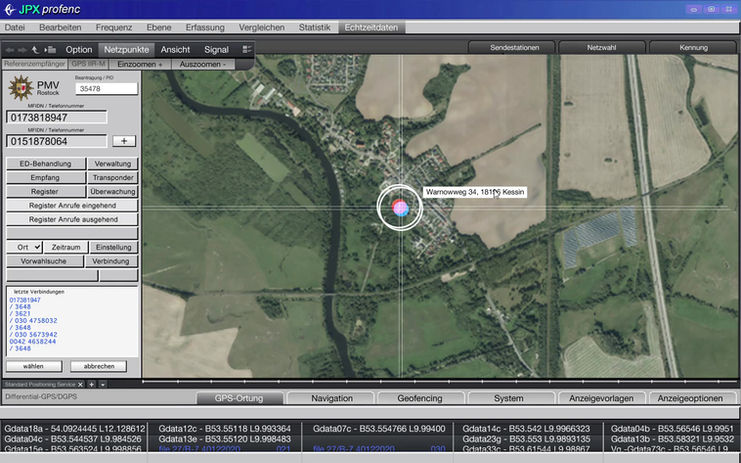The image size is (741, 463).
Task: Click the Kennung button
Action: coord(694,48)
